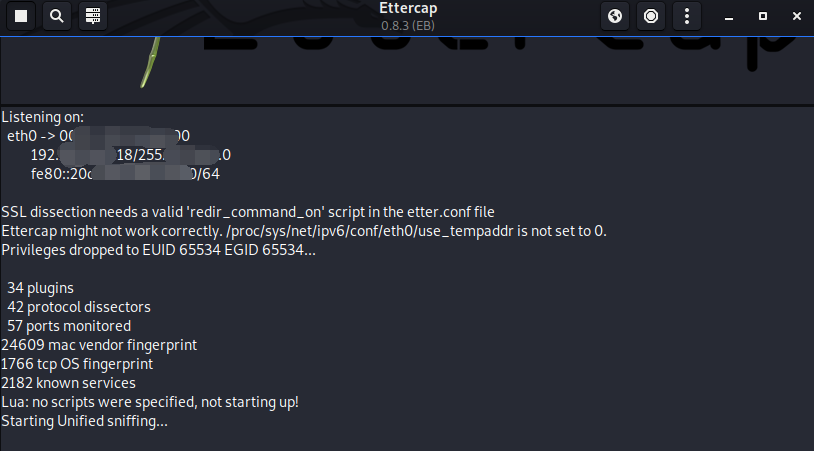This screenshot has width=814, height=451.
Task: Open the hosts list icon
Action: pyautogui.click(x=93, y=16)
